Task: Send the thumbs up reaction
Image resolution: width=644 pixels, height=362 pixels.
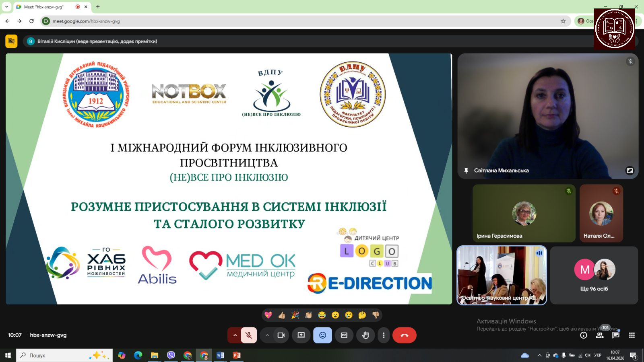Action: [x=282, y=315]
